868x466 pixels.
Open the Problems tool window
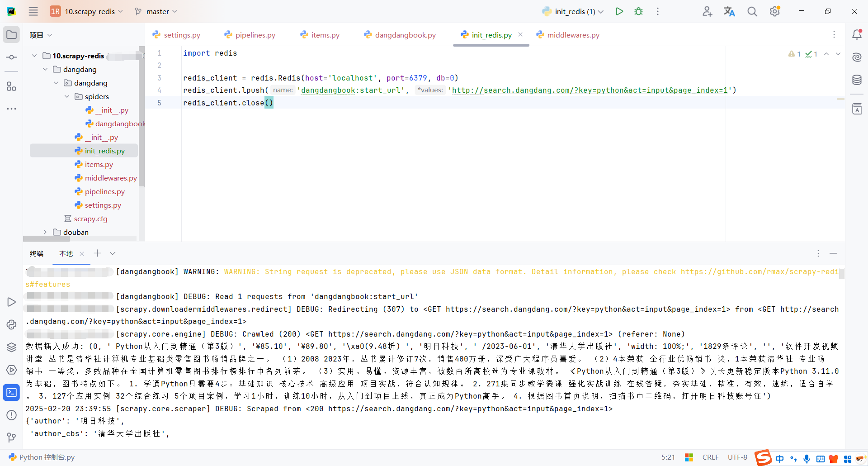click(x=12, y=415)
